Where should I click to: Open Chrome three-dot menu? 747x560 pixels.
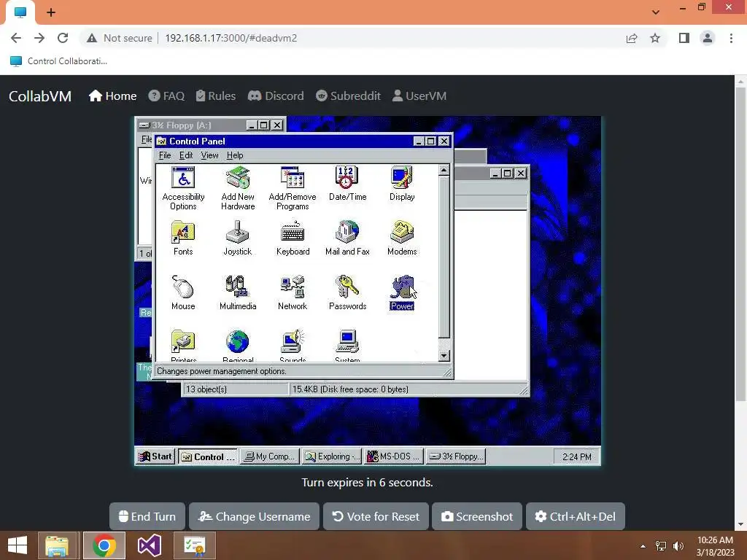[x=731, y=38]
